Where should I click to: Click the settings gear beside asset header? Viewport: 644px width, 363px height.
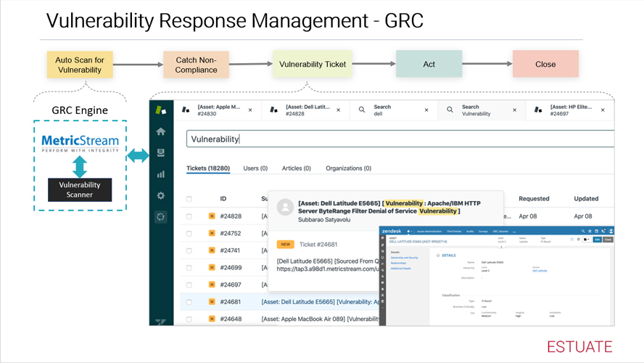(579, 240)
